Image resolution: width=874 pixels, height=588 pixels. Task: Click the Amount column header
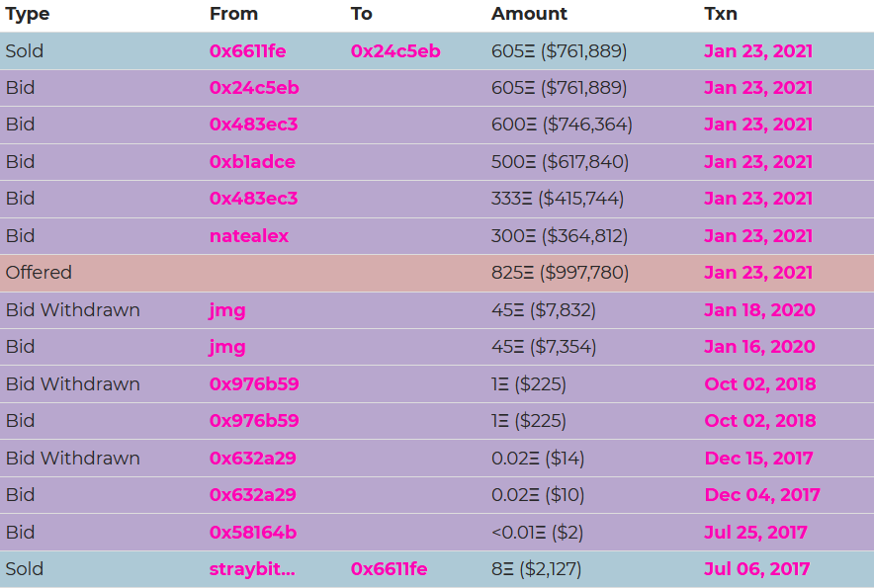click(529, 14)
